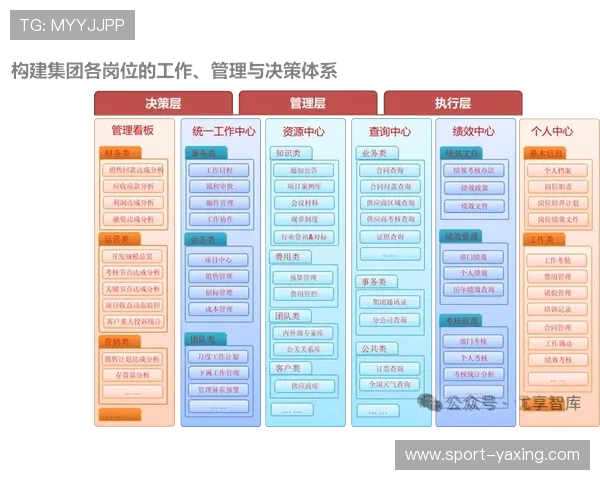Click 利润达成分析 box
600x480 pixels.
coord(133,202)
